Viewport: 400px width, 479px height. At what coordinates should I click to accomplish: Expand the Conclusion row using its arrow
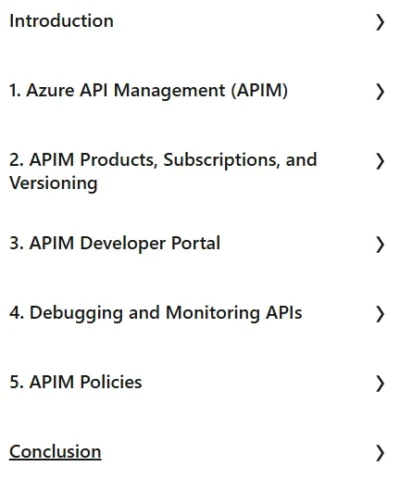(x=380, y=453)
